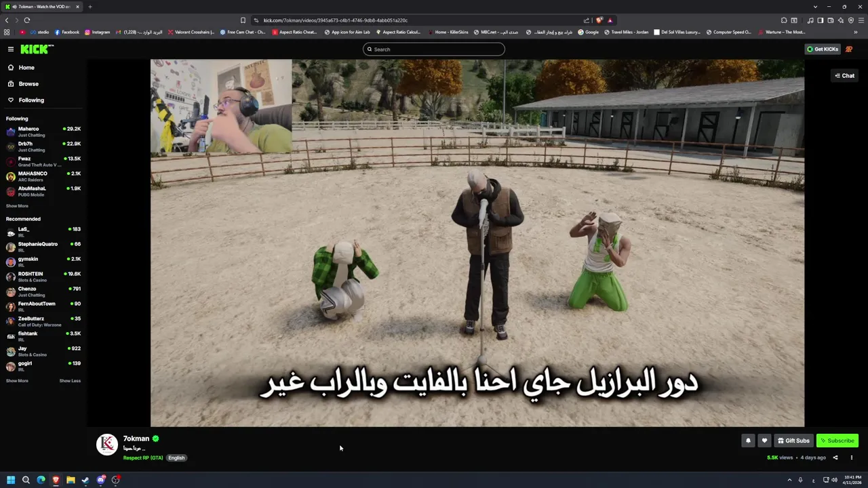Image resolution: width=868 pixels, height=488 pixels.
Task: Click the Get KICKs button
Action: 823,49
